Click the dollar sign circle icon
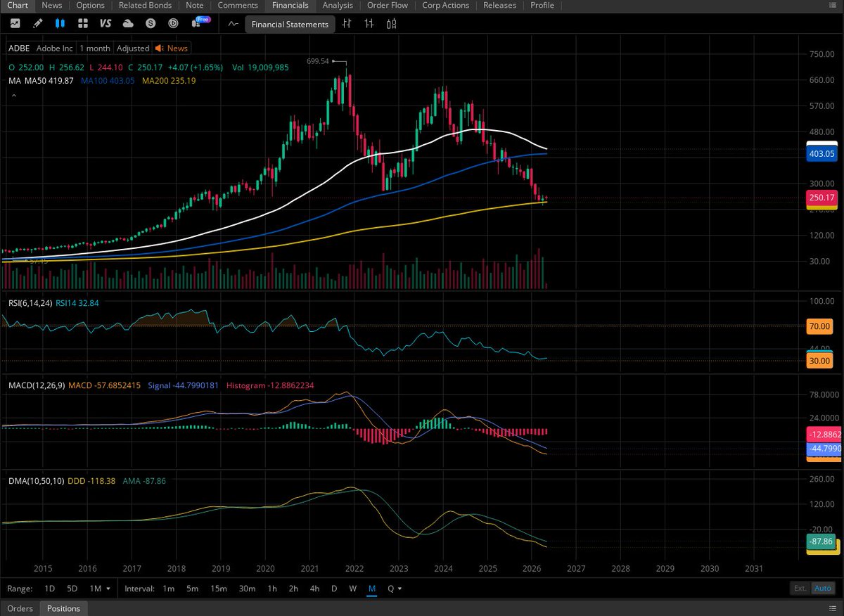Viewport: 844px width, 616px height. [151, 23]
